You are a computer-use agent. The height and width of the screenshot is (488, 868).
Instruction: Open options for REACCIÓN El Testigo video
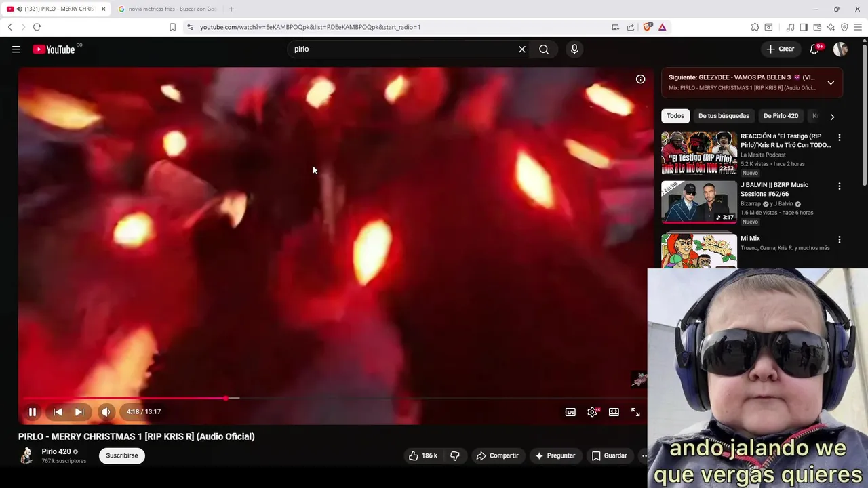840,138
